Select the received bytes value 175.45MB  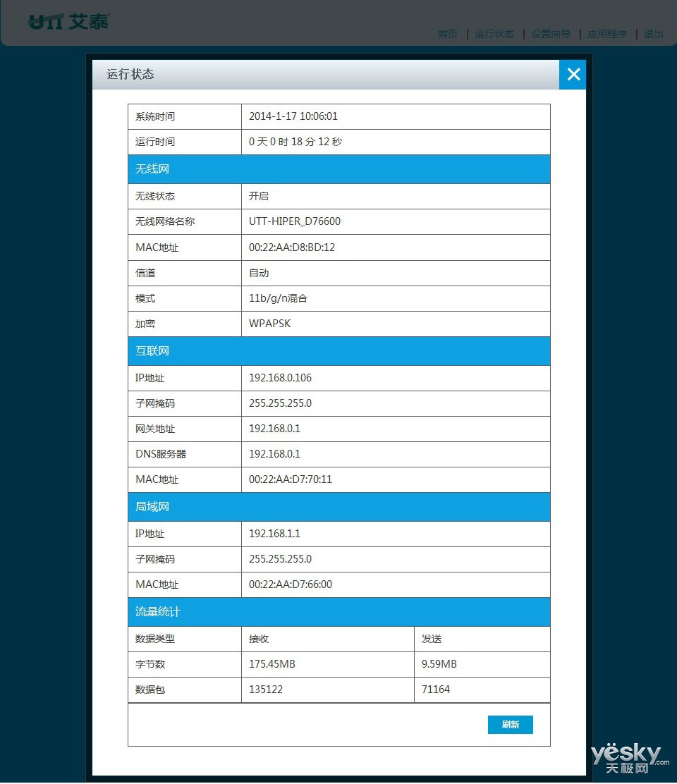272,664
